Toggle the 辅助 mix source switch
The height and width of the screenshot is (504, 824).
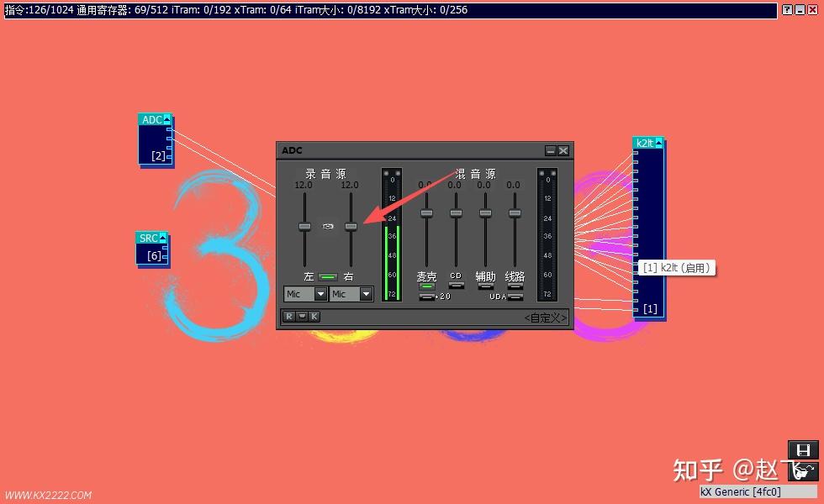point(486,286)
